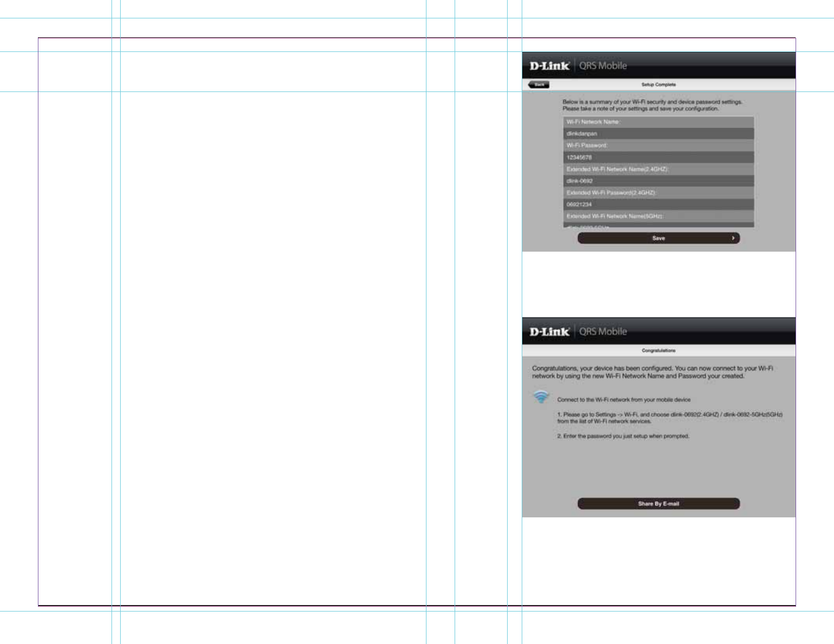Click the 'Wi-Fi Password:' label
Viewport: 834px width, 644px height.
coord(587,146)
